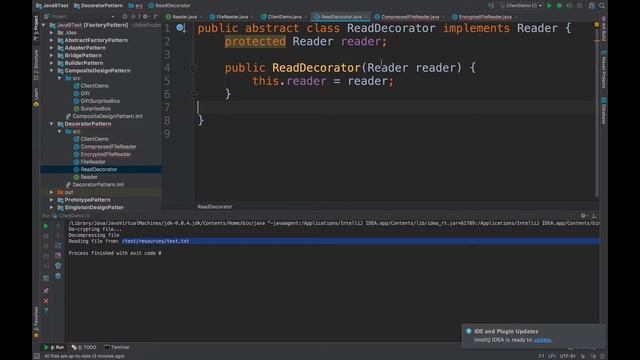The height and width of the screenshot is (360, 640).
Task: Expand the BridgePattern module
Action: (x=51, y=55)
